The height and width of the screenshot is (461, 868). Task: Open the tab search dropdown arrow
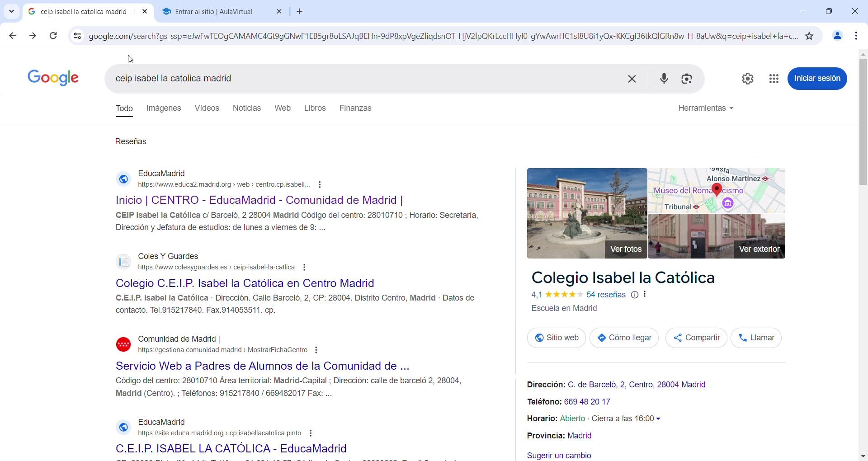point(11,12)
